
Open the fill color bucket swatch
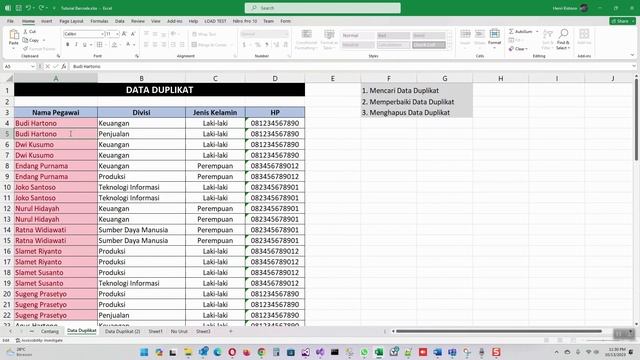click(115, 44)
